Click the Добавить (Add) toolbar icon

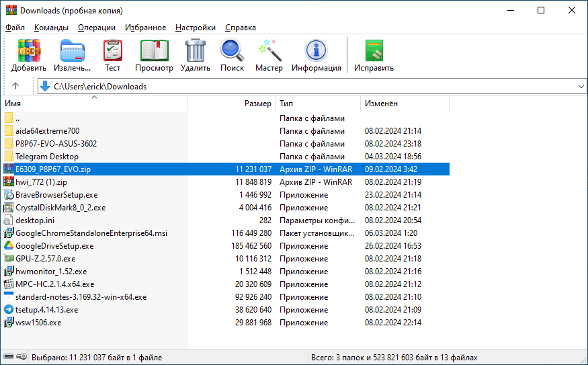tap(29, 50)
